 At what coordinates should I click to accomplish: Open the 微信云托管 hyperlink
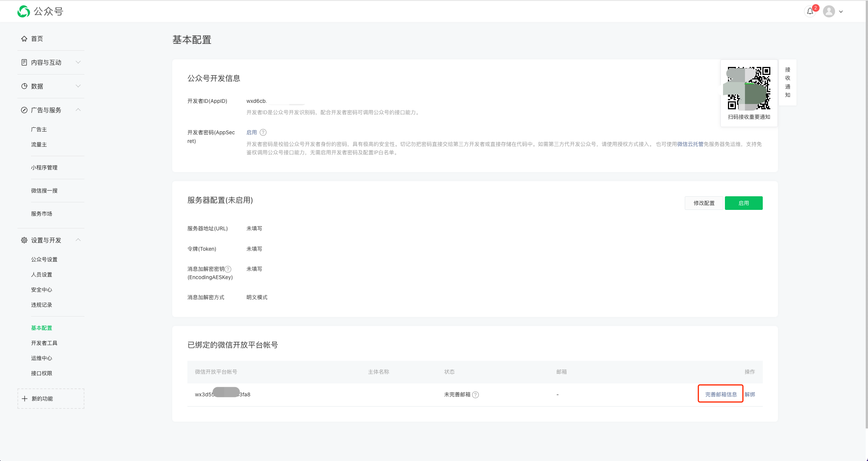pyautogui.click(x=690, y=144)
